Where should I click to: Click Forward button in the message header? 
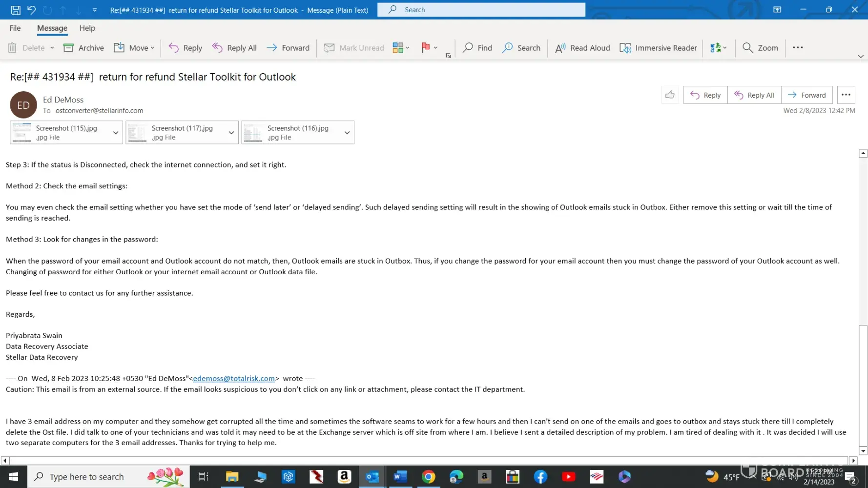click(x=806, y=95)
